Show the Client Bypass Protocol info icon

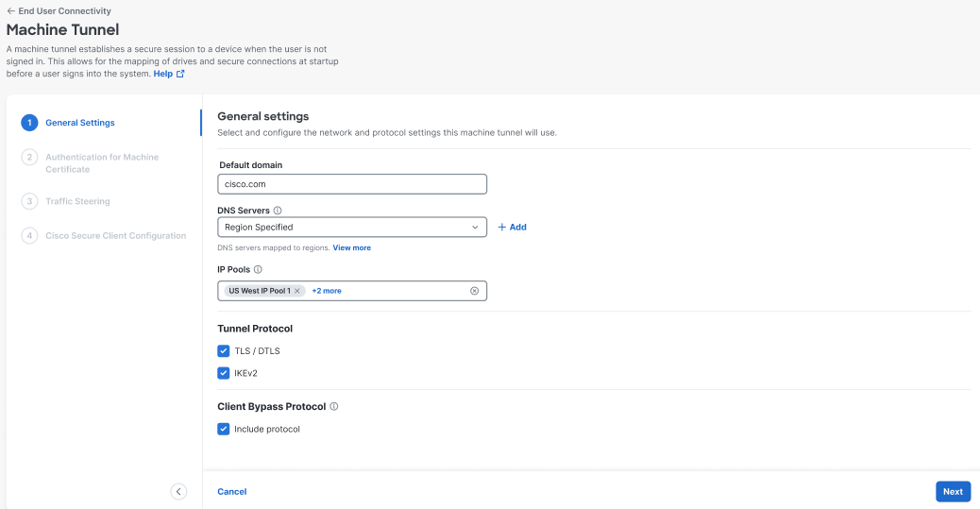tap(334, 406)
